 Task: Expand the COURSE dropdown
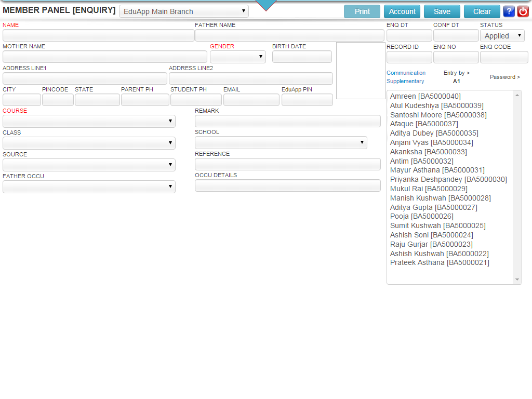pos(89,121)
